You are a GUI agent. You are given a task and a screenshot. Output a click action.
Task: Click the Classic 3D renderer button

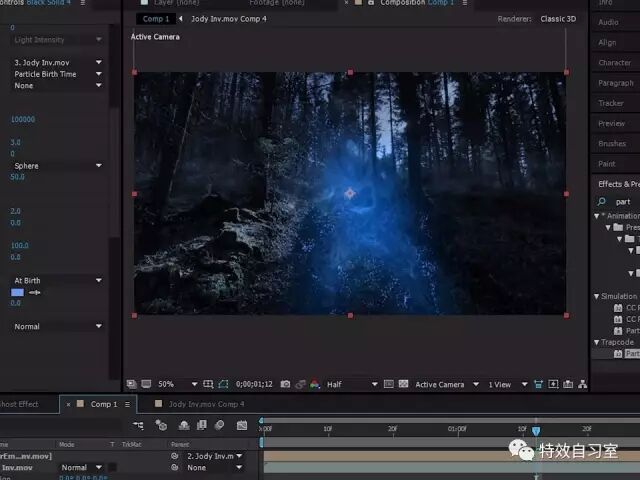coord(558,19)
